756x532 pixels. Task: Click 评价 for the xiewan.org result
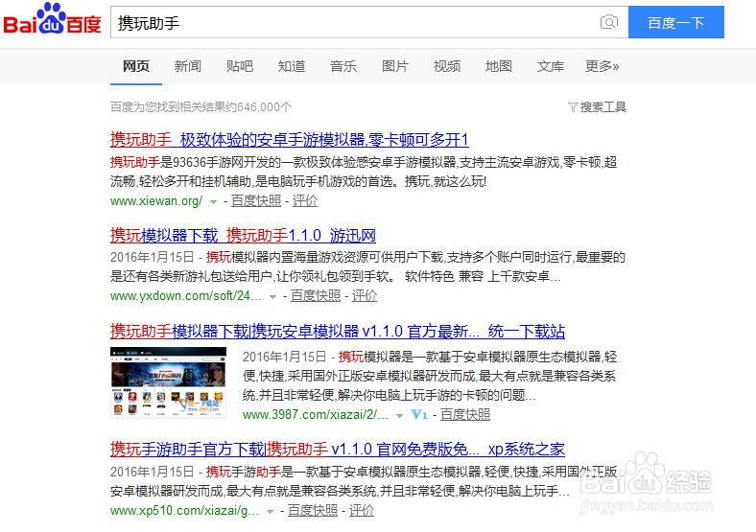click(305, 201)
